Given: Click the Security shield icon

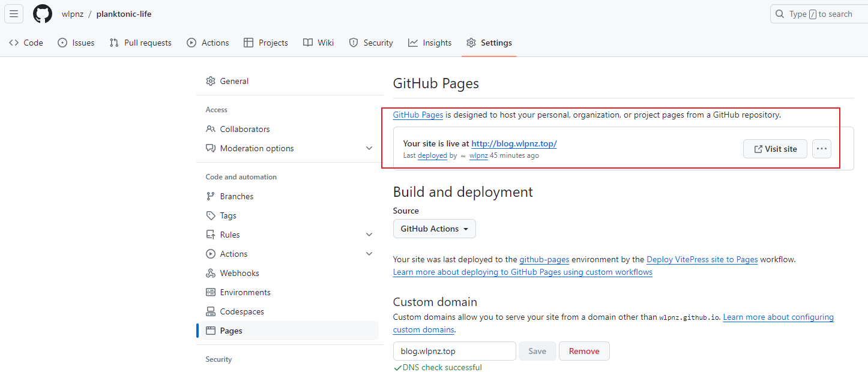Looking at the screenshot, I should [x=354, y=43].
